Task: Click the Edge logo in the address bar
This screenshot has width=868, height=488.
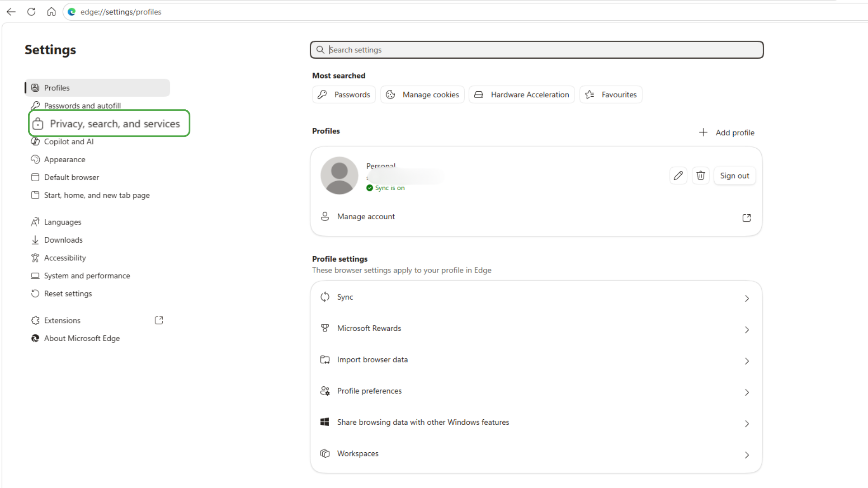Action: [x=71, y=12]
